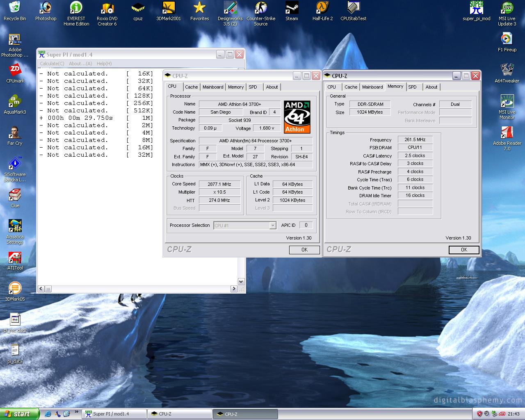The image size is (525, 420).
Task: Click the AMD 64 Athlon logo
Action: 297,117
